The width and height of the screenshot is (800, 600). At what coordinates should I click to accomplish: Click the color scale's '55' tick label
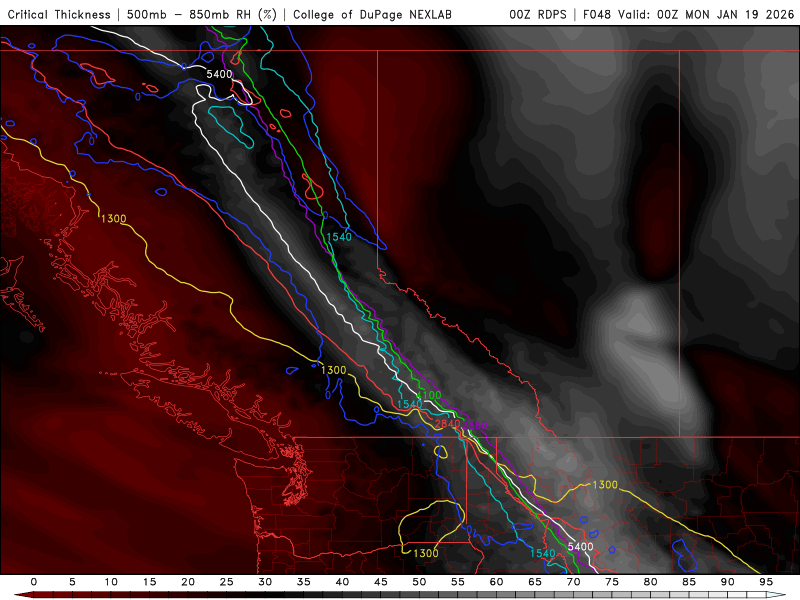click(x=458, y=582)
